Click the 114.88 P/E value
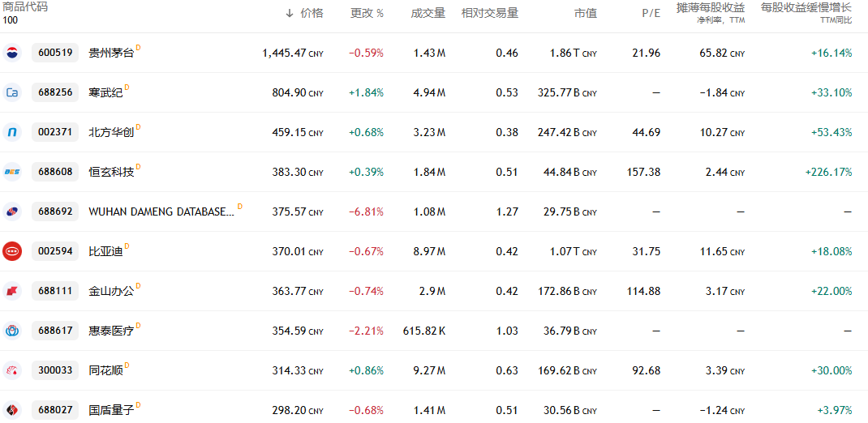Viewport: 868px width, 423px height. (x=643, y=292)
